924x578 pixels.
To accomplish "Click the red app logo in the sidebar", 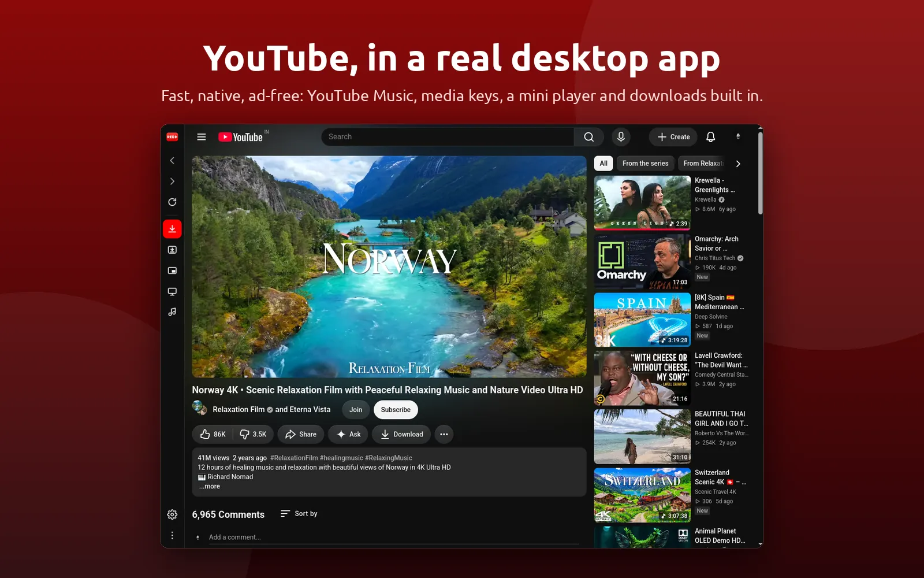I will (x=172, y=137).
